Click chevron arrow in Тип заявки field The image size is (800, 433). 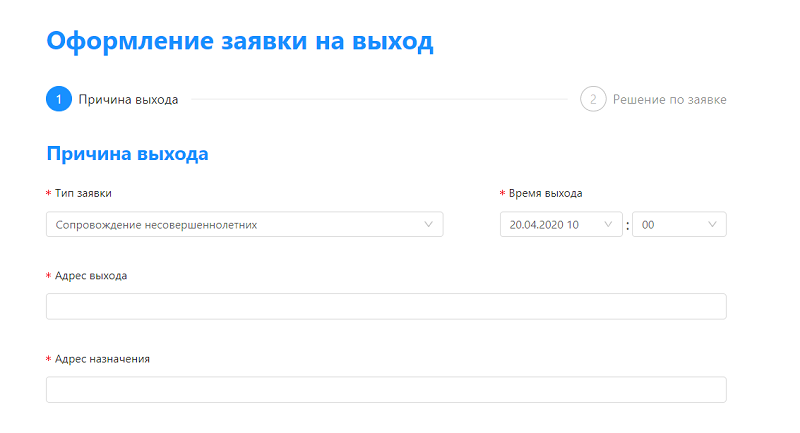tap(429, 225)
